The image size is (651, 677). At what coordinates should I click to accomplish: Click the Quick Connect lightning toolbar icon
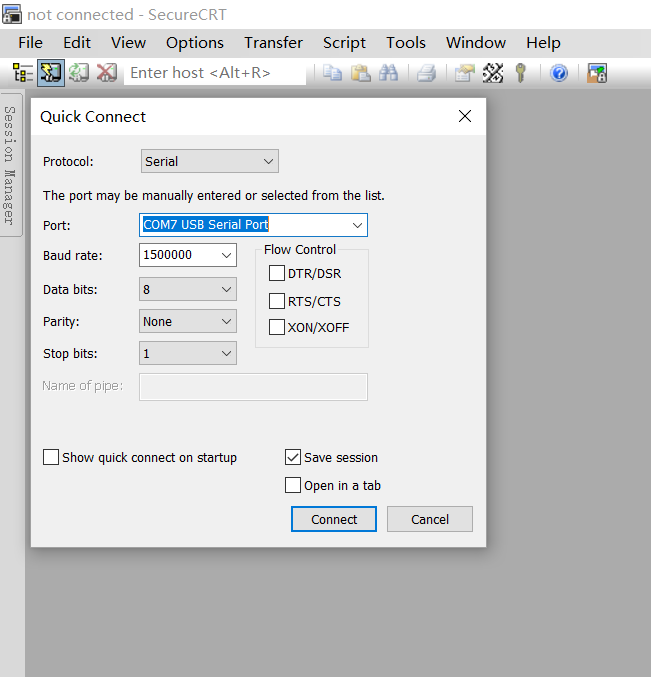pos(51,73)
